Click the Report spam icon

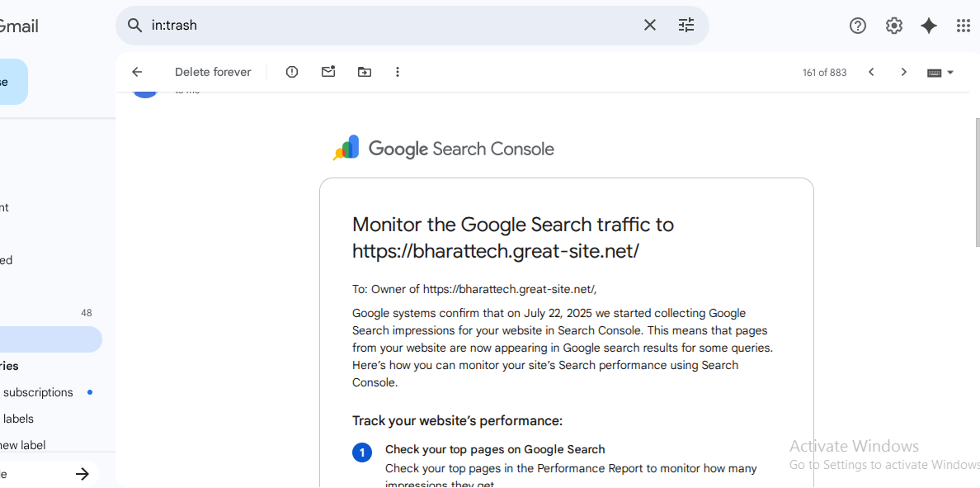(292, 72)
